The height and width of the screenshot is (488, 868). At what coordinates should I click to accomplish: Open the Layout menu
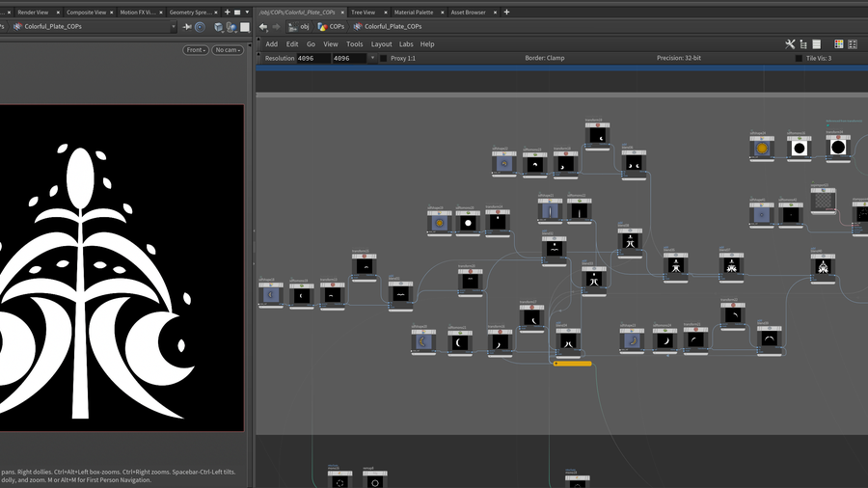click(x=381, y=43)
